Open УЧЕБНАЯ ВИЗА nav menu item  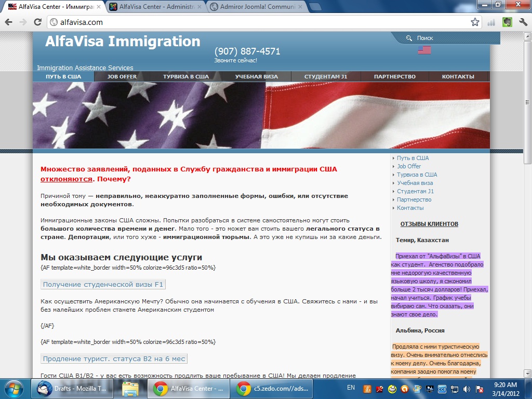(257, 76)
